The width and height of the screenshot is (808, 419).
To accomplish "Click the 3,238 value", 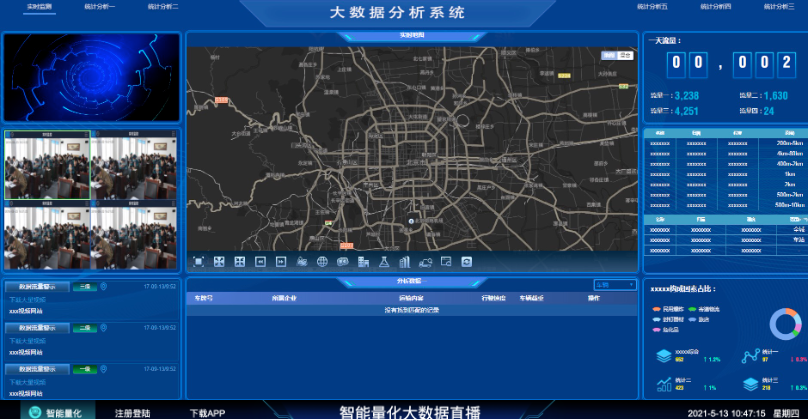I will tap(686, 96).
